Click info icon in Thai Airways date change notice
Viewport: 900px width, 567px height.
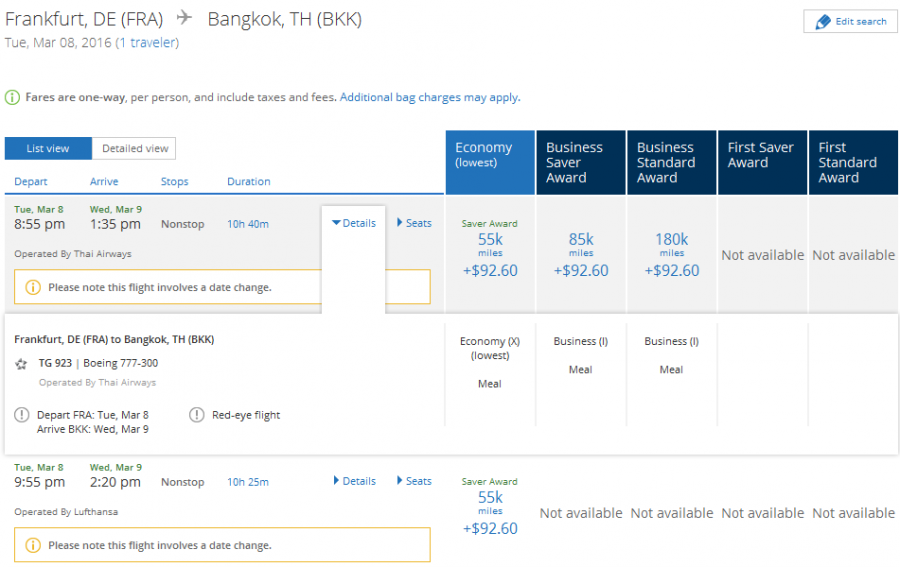pyautogui.click(x=32, y=287)
